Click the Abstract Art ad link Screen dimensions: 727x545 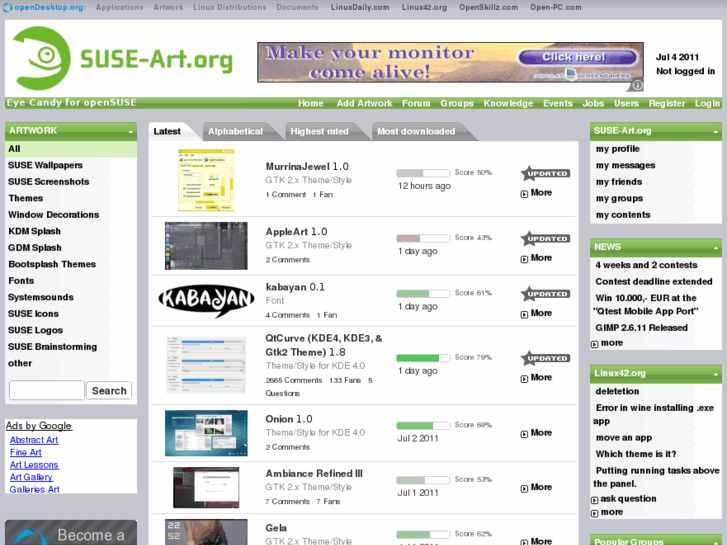pos(34,440)
